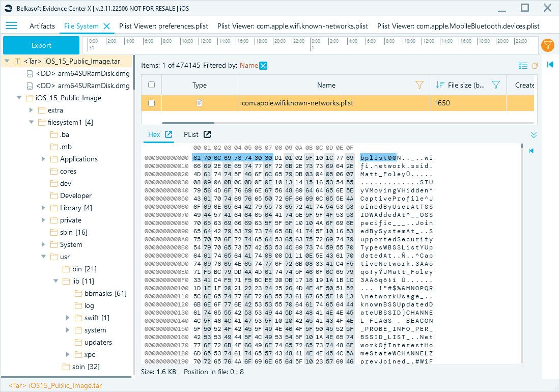Switch to list view layout icon
The width and height of the screenshot is (560, 392).
tap(523, 65)
